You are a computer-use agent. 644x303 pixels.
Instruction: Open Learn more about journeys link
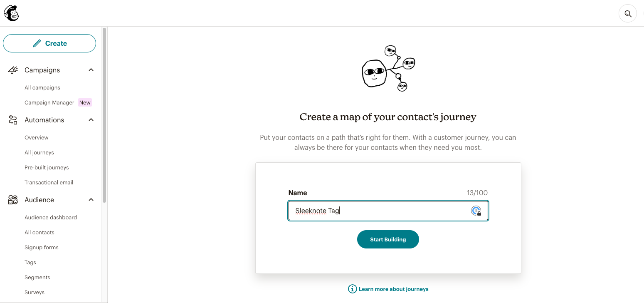(x=393, y=289)
